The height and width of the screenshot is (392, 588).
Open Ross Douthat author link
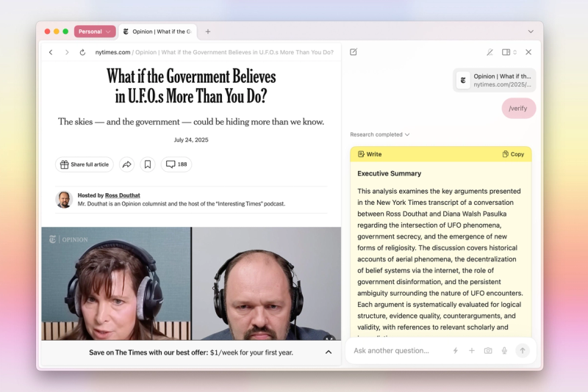coord(123,195)
